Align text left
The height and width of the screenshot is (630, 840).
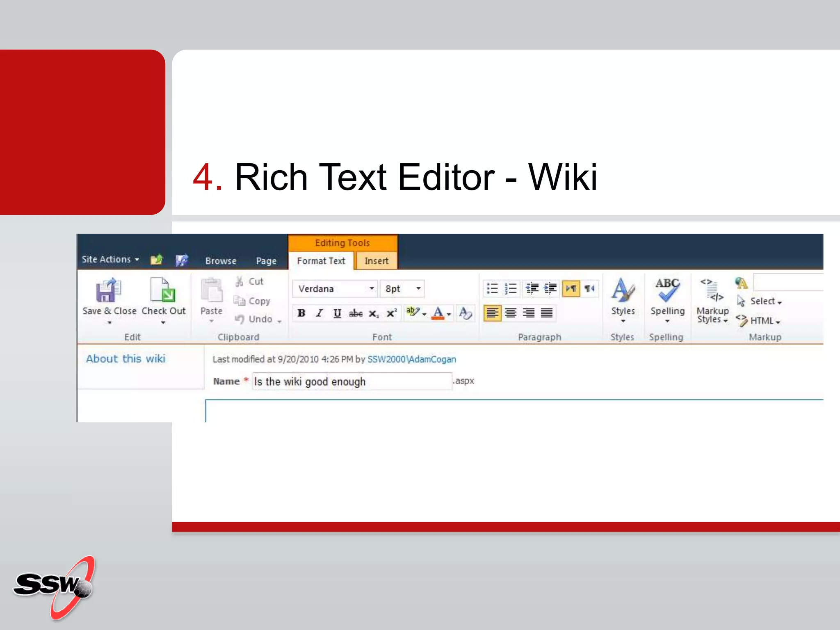pyautogui.click(x=492, y=313)
